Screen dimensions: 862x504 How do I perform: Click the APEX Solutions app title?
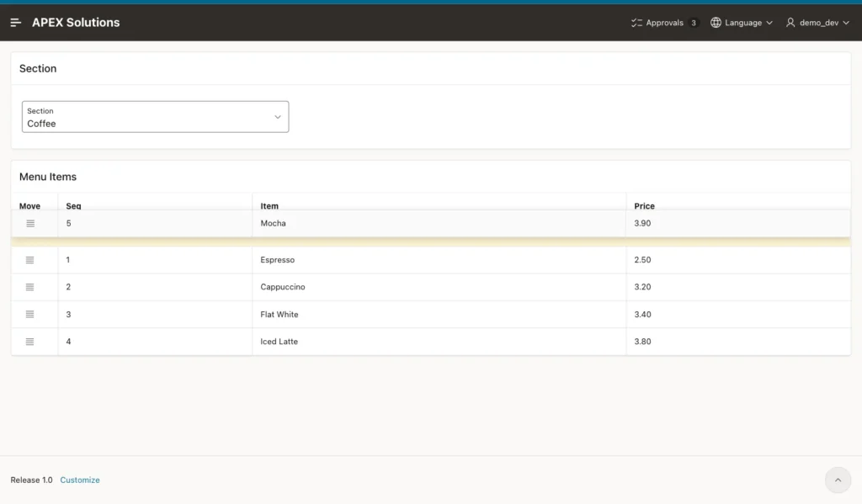[76, 23]
